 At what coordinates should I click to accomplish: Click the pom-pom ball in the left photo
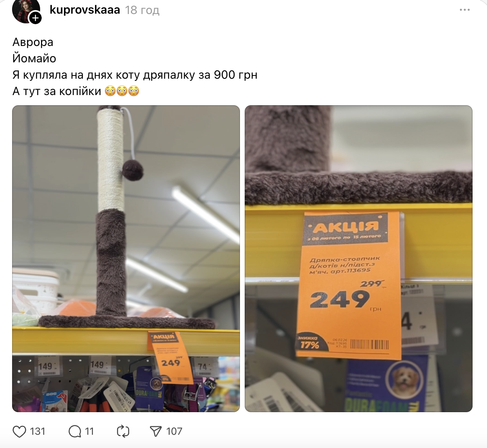point(132,170)
